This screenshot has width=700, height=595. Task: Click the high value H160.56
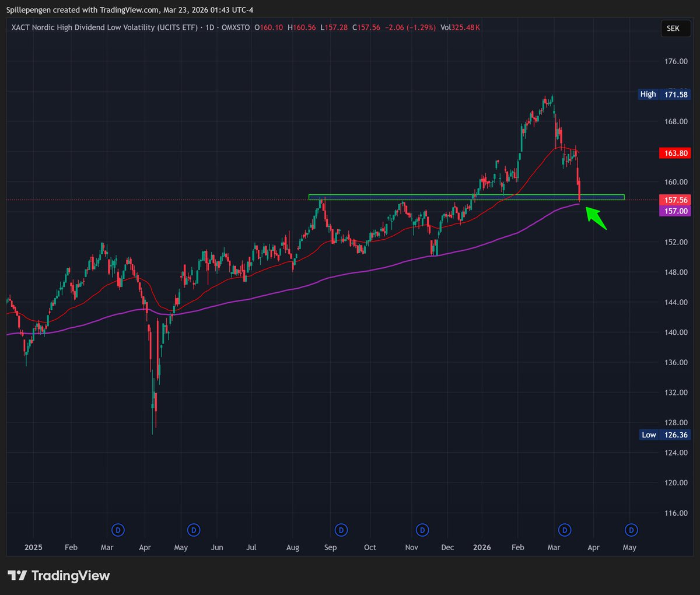[x=302, y=27]
